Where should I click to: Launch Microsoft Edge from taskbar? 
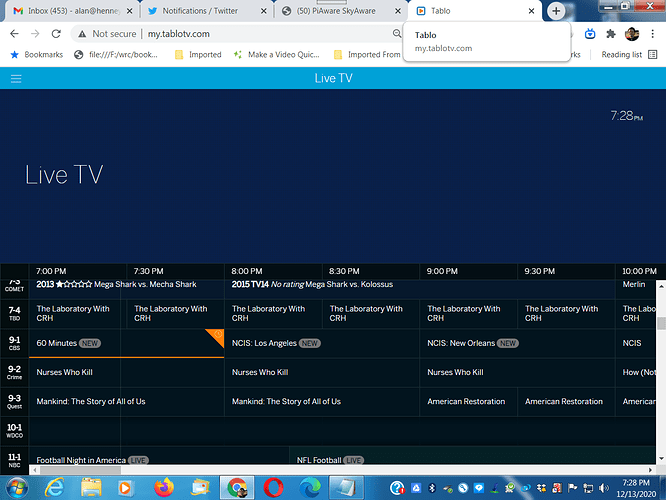point(310,488)
